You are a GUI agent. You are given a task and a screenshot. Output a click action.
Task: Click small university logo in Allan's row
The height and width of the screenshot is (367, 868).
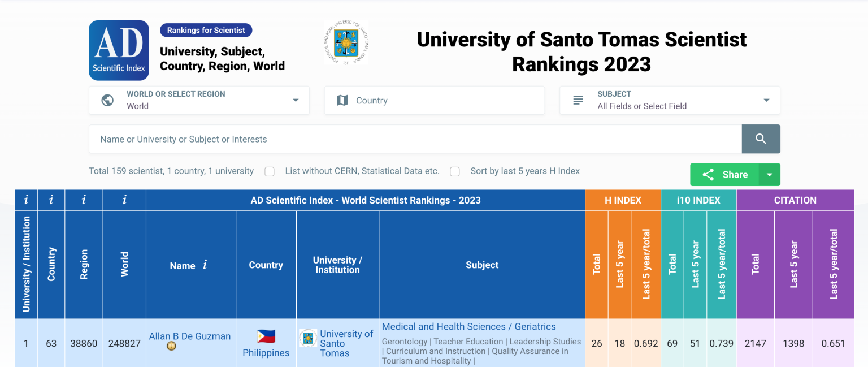point(308,338)
